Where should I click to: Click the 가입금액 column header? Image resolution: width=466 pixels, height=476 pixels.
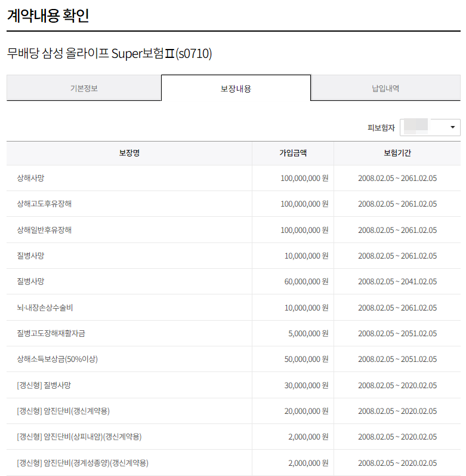(x=293, y=153)
